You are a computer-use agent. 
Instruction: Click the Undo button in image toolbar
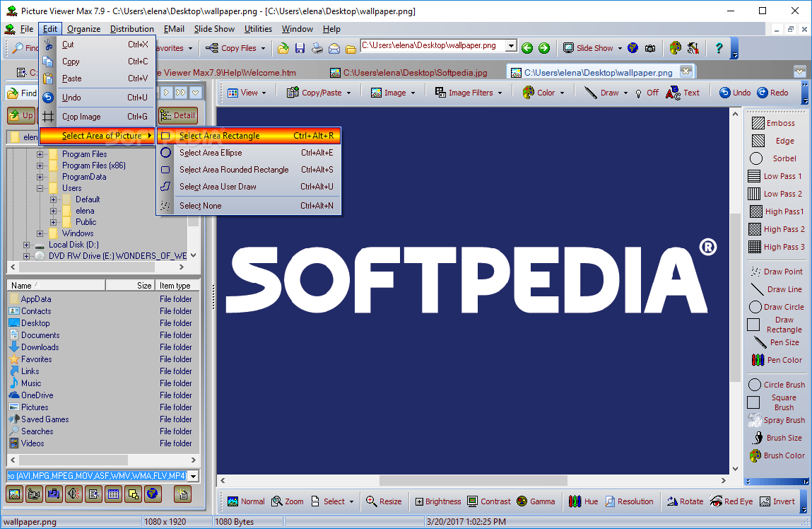click(736, 93)
